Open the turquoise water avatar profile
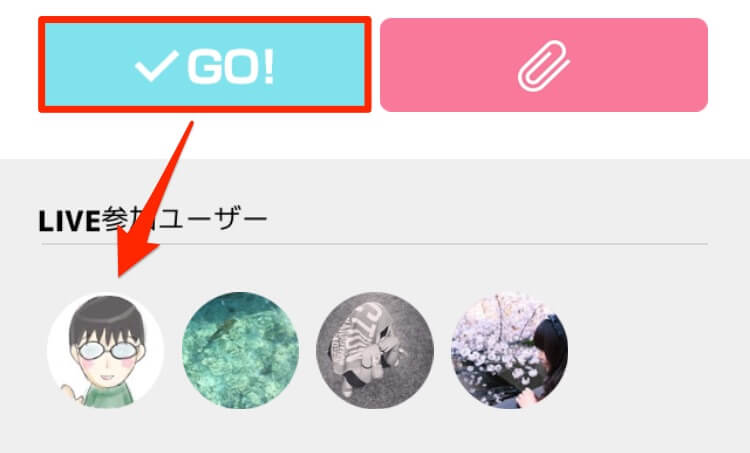 pyautogui.click(x=241, y=350)
